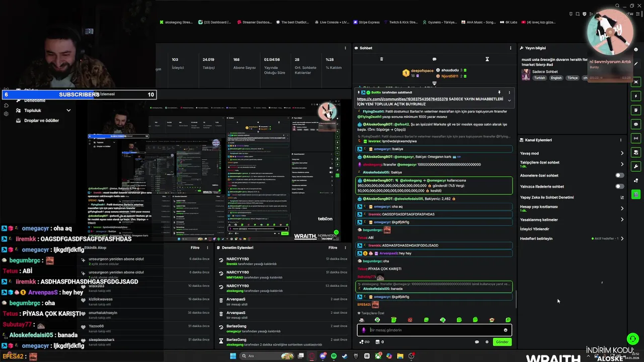Open Steam from the taskbar
The height and width of the screenshot is (362, 644).
pos(345,356)
